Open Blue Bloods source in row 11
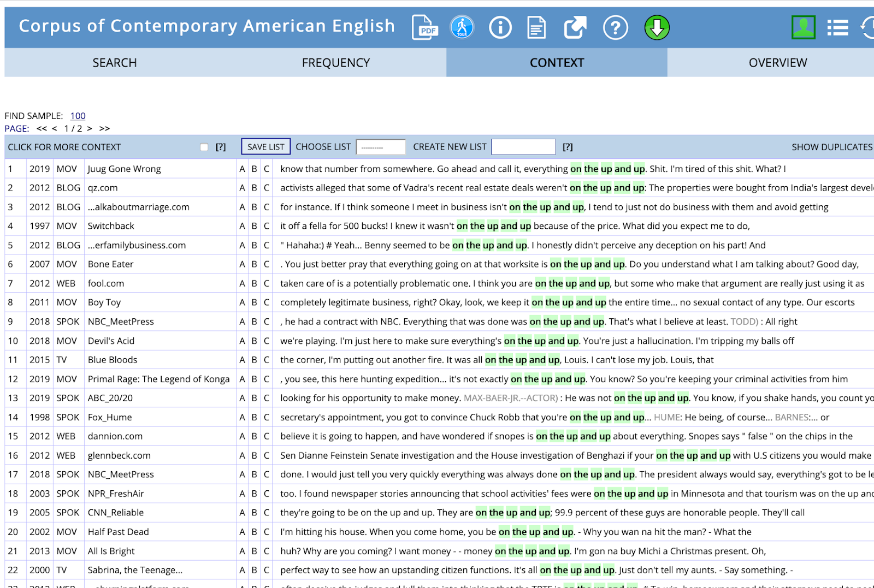 113,360
